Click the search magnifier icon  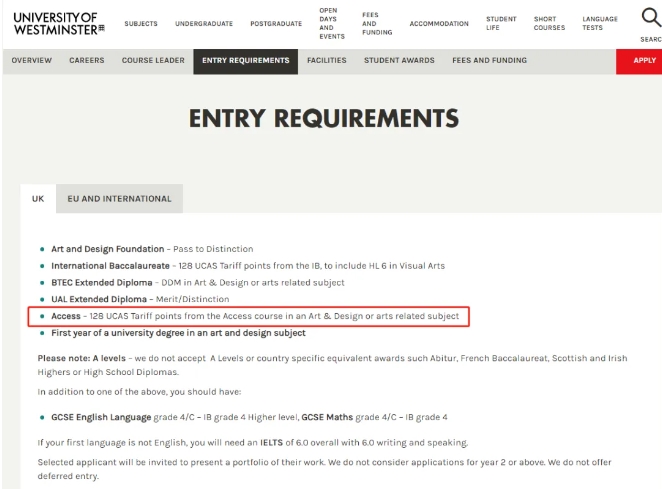coord(649,18)
